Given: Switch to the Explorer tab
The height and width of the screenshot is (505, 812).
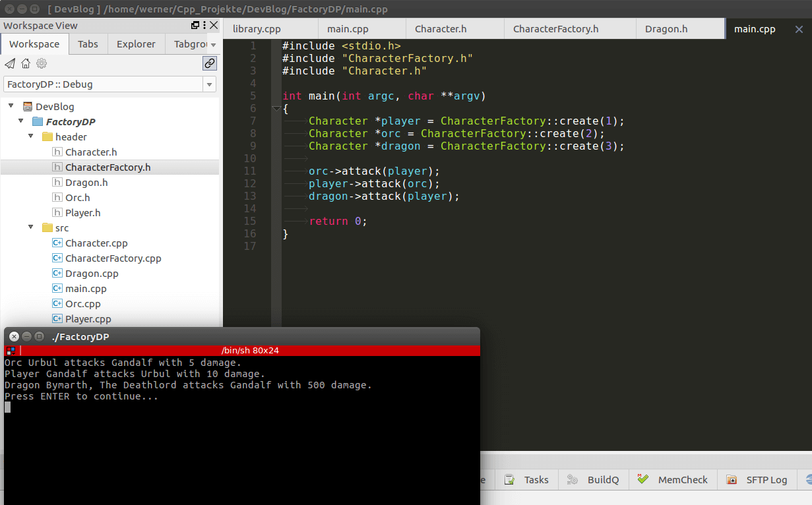Looking at the screenshot, I should point(136,44).
